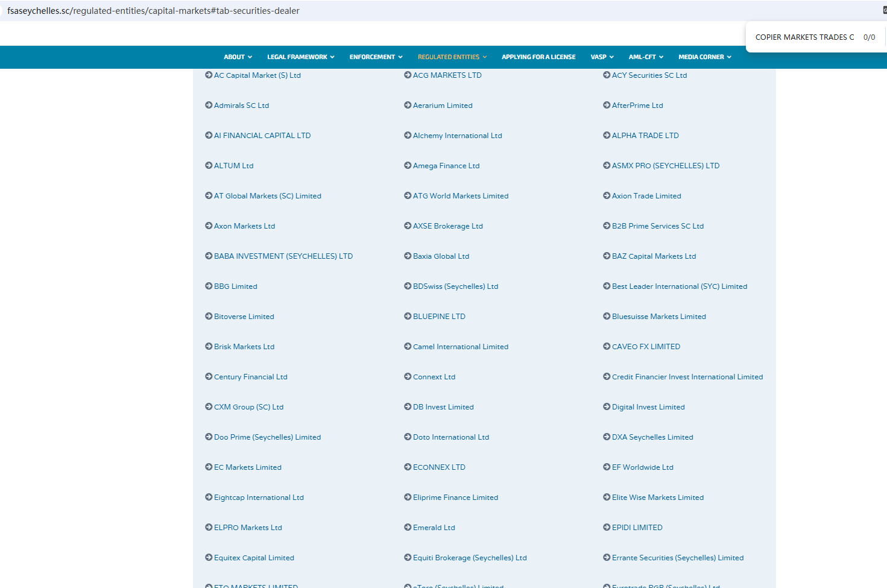Click arrow icon beside Aerarium Limited
This screenshot has height=588, width=887.
coord(408,106)
